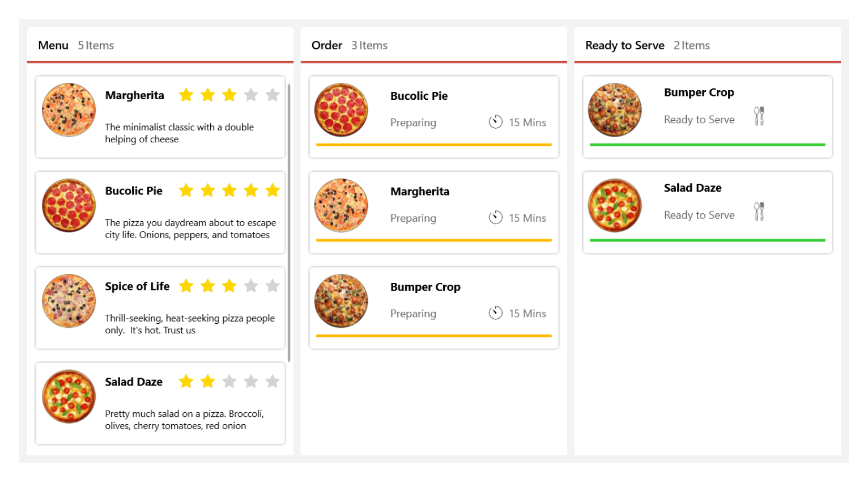Click the fifth star on Bucolic Pie rating
The width and height of the screenshot is (868, 482).
[273, 191]
